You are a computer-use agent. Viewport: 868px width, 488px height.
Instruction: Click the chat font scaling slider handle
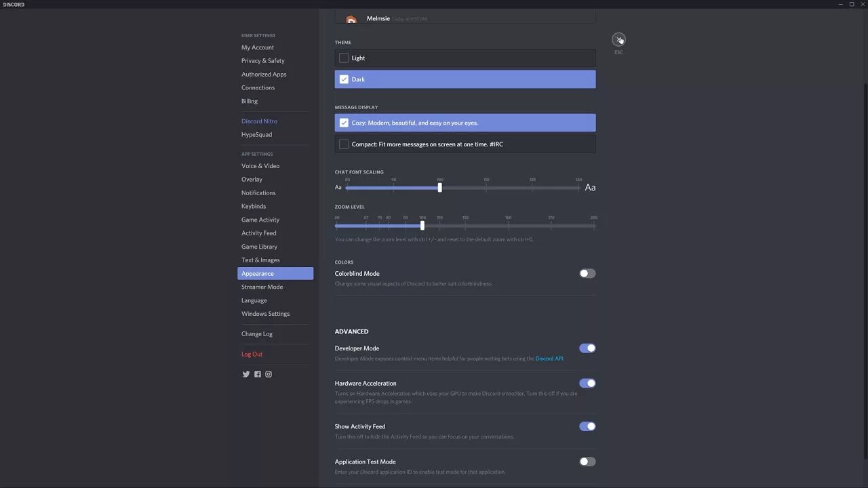point(440,188)
